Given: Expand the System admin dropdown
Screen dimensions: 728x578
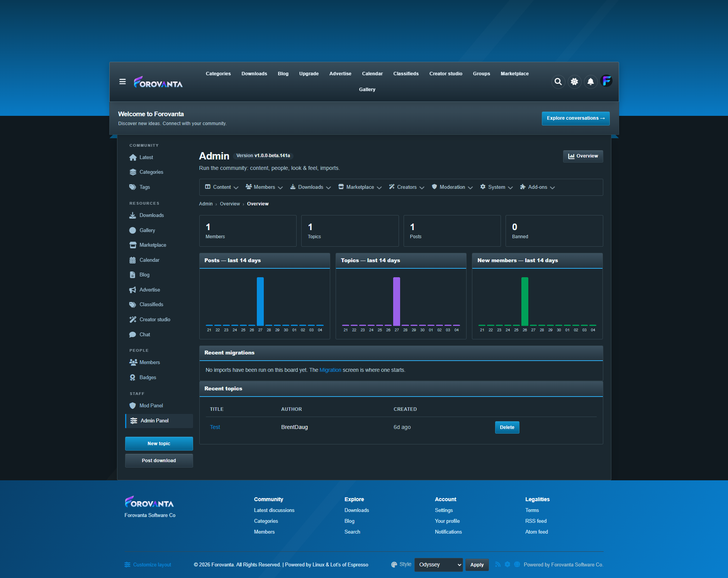Looking at the screenshot, I should pos(496,187).
